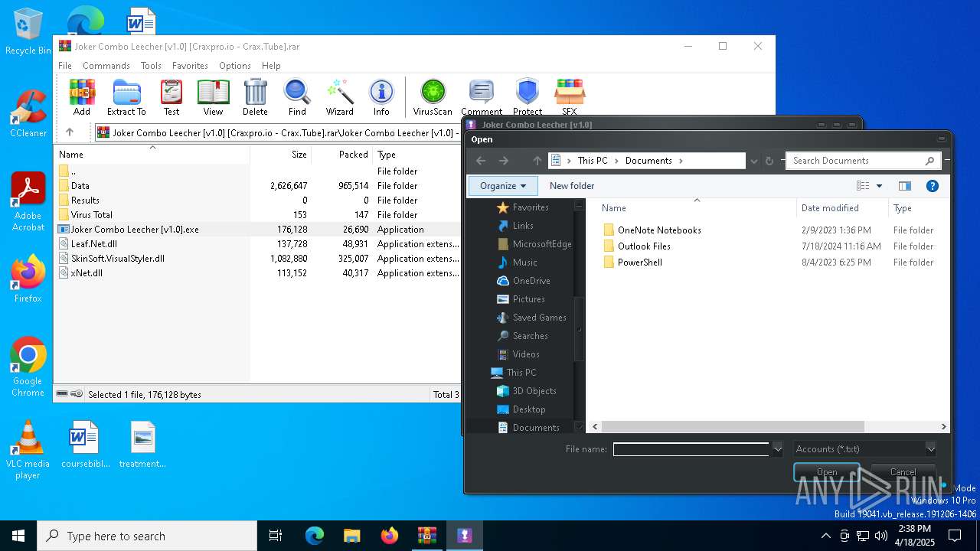The width and height of the screenshot is (980, 551).
Task: Go up a level in Open dialog
Action: click(537, 161)
